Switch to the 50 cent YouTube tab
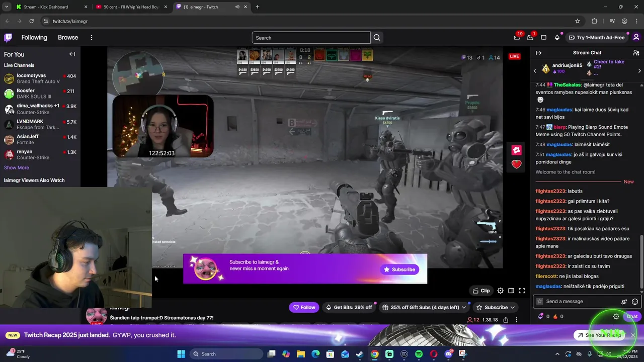 click(131, 7)
